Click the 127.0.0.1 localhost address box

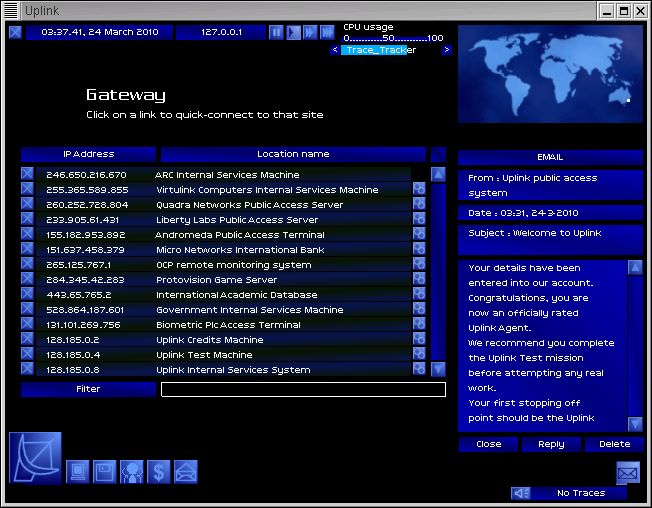(221, 32)
